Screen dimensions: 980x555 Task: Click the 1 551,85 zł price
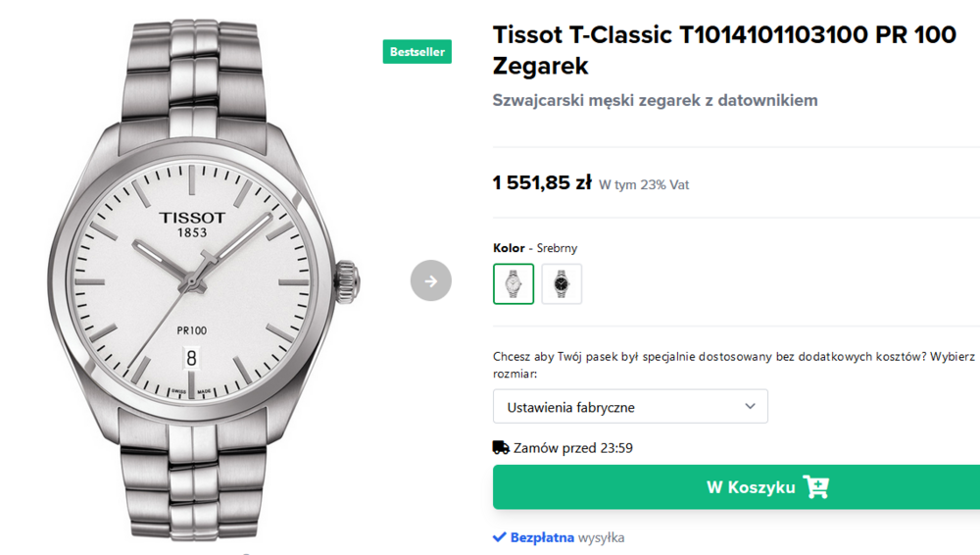pyautogui.click(x=542, y=183)
